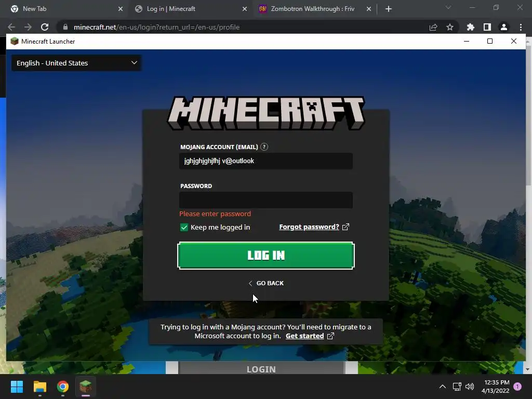Open the Chrome extensions puzzle icon
Image resolution: width=532 pixels, height=399 pixels.
coord(471,27)
